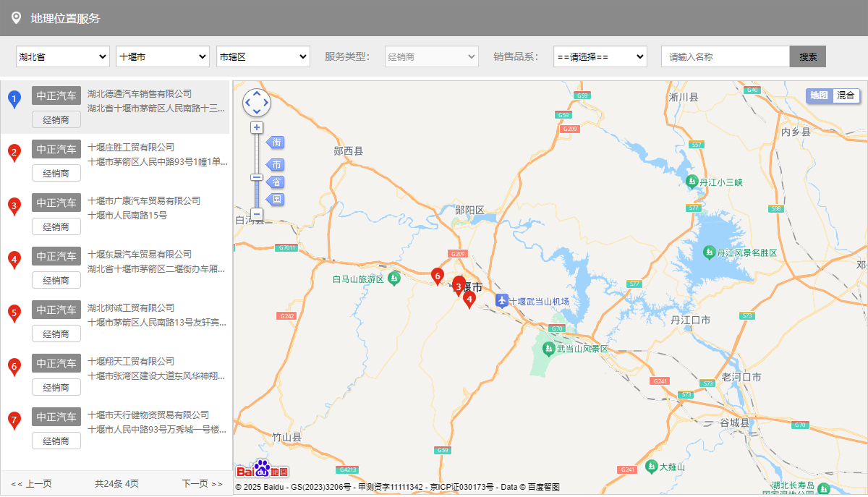Focus the 请输入名称 name search field
Screen dimensions: 868x497
pyautogui.click(x=726, y=56)
